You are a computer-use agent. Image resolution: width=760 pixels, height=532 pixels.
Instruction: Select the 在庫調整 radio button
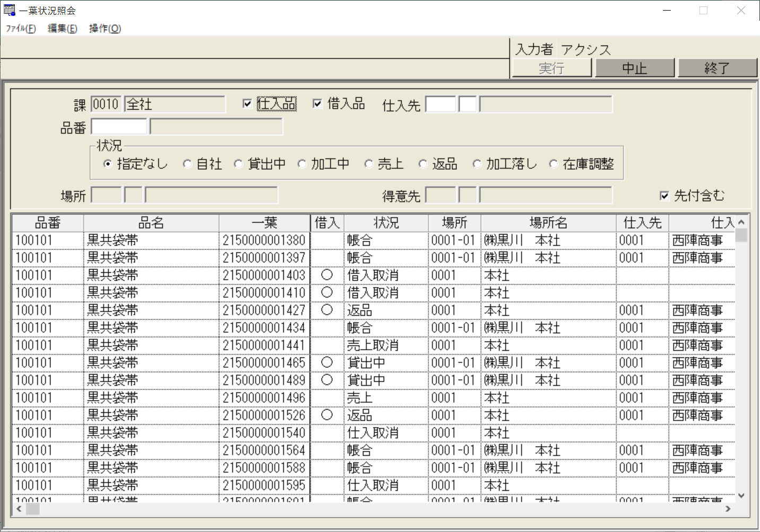click(x=554, y=164)
